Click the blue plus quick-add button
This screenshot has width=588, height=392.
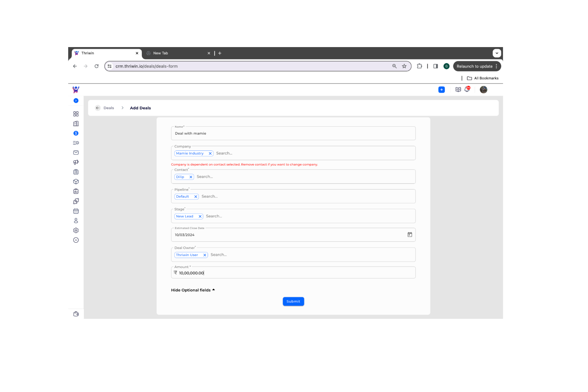pyautogui.click(x=441, y=90)
